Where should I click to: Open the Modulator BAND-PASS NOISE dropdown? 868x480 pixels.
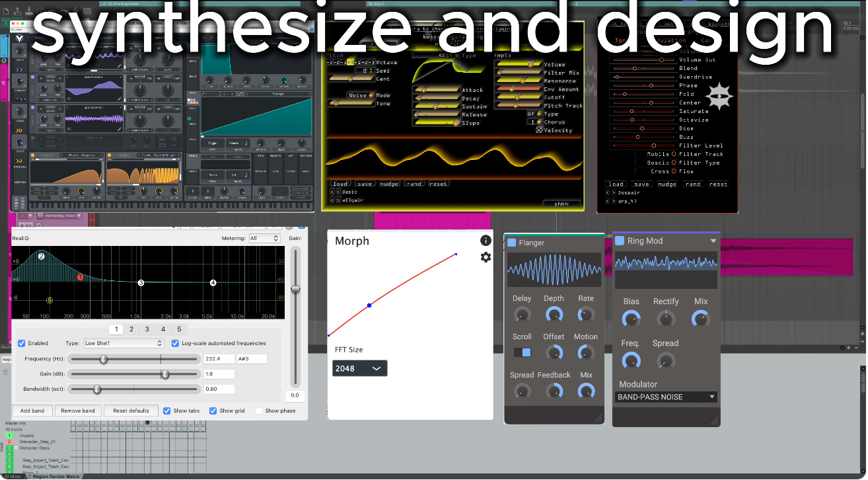[666, 397]
